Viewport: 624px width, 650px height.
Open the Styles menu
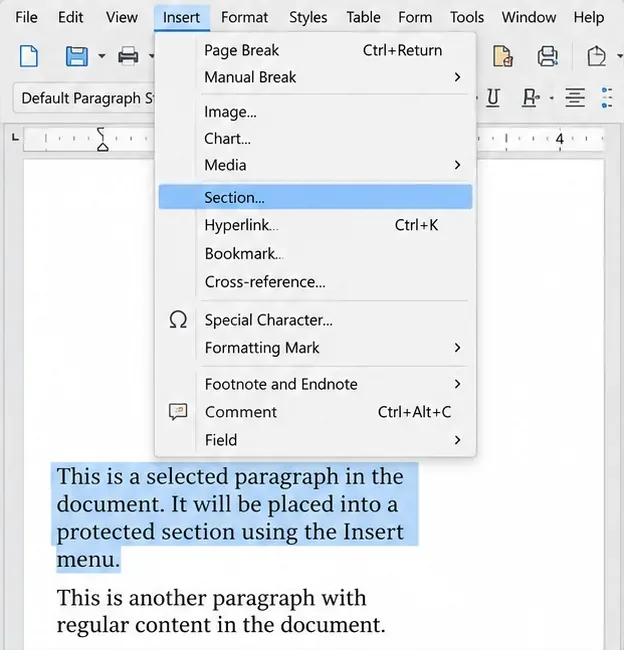pyautogui.click(x=308, y=17)
